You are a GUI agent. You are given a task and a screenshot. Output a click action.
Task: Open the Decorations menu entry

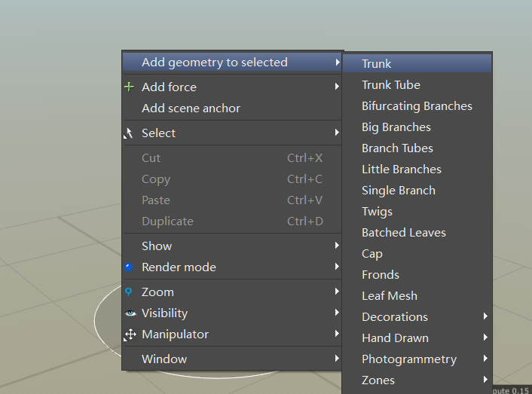click(x=417, y=317)
